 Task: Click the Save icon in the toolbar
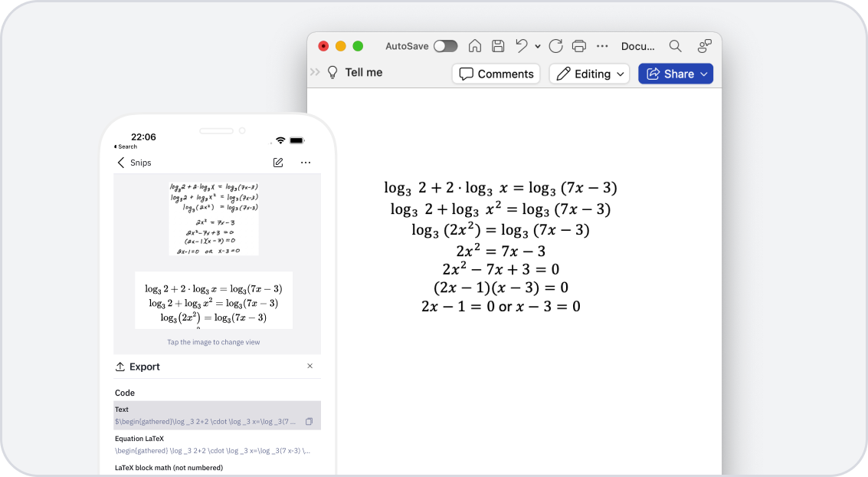click(x=498, y=46)
